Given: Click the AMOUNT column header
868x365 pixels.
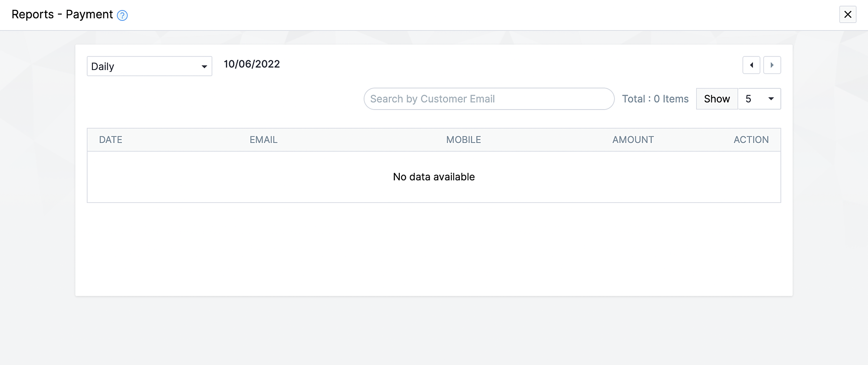Looking at the screenshot, I should pos(633,140).
